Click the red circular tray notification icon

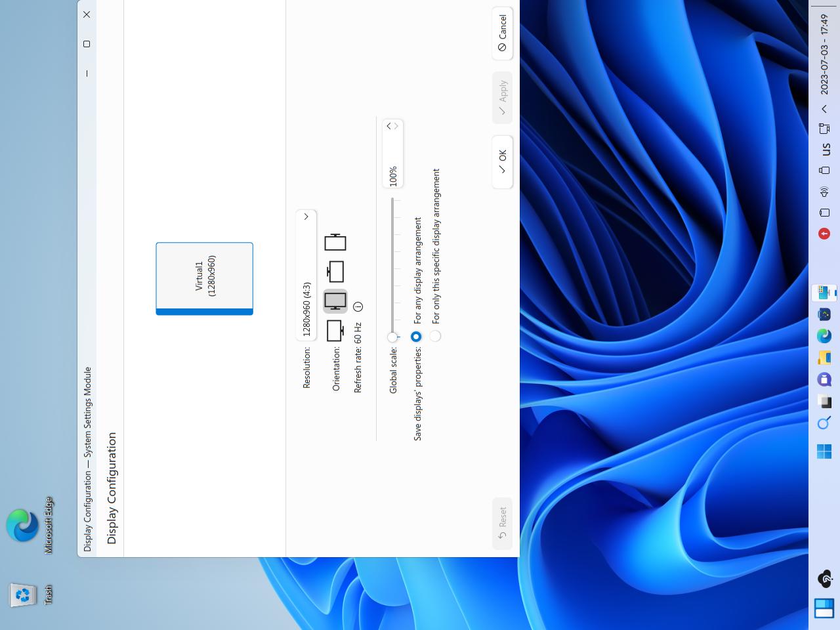pos(824,234)
